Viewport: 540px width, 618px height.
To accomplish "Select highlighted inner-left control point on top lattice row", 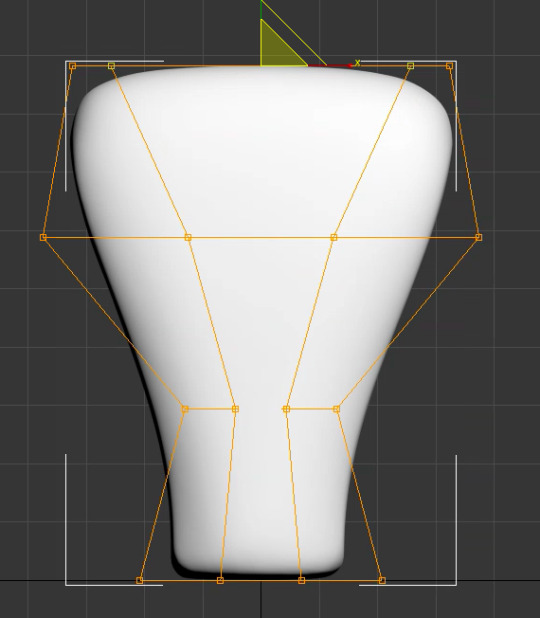I will tap(111, 66).
